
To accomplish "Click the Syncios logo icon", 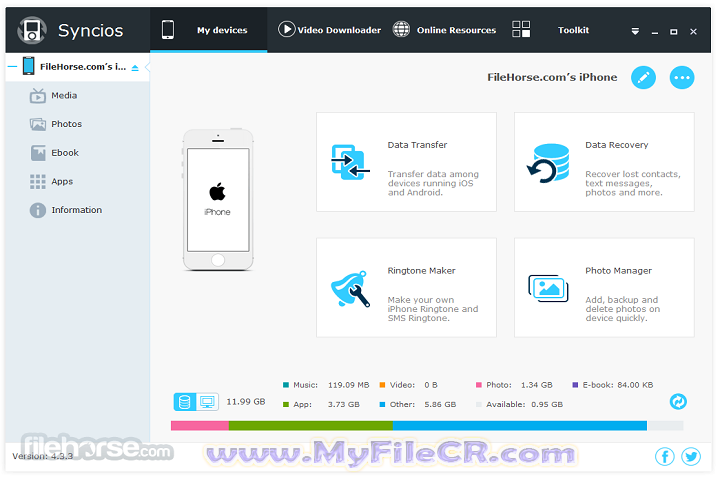I will (x=32, y=30).
